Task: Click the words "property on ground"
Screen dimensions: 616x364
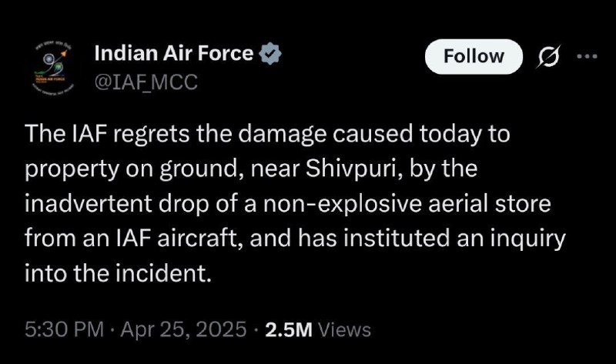Action: coord(132,169)
